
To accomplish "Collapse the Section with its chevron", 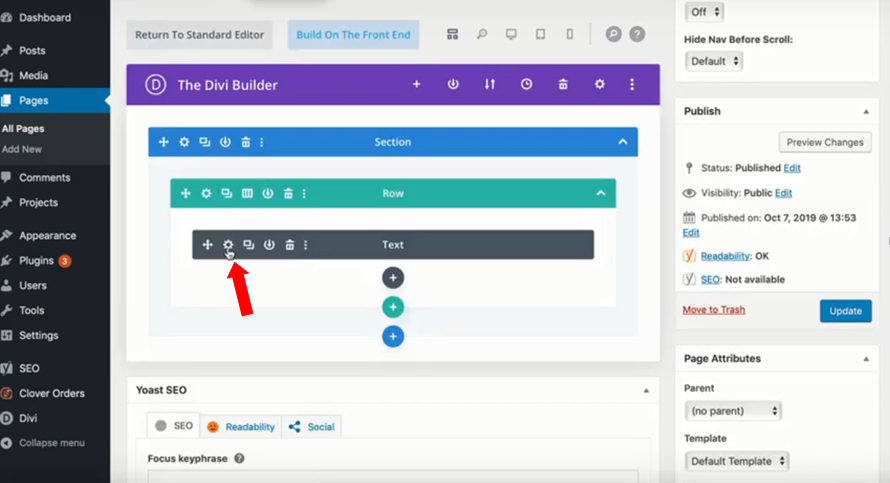I will [x=623, y=142].
